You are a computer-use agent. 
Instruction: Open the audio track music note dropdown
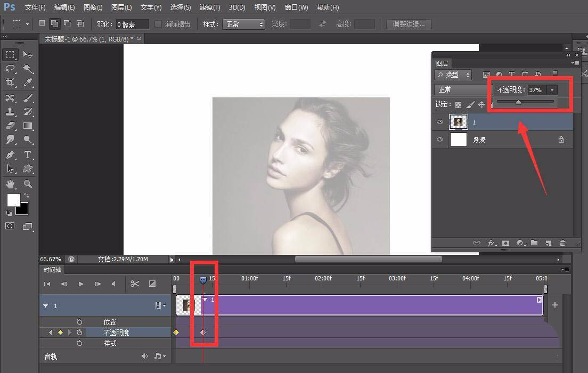(160, 356)
